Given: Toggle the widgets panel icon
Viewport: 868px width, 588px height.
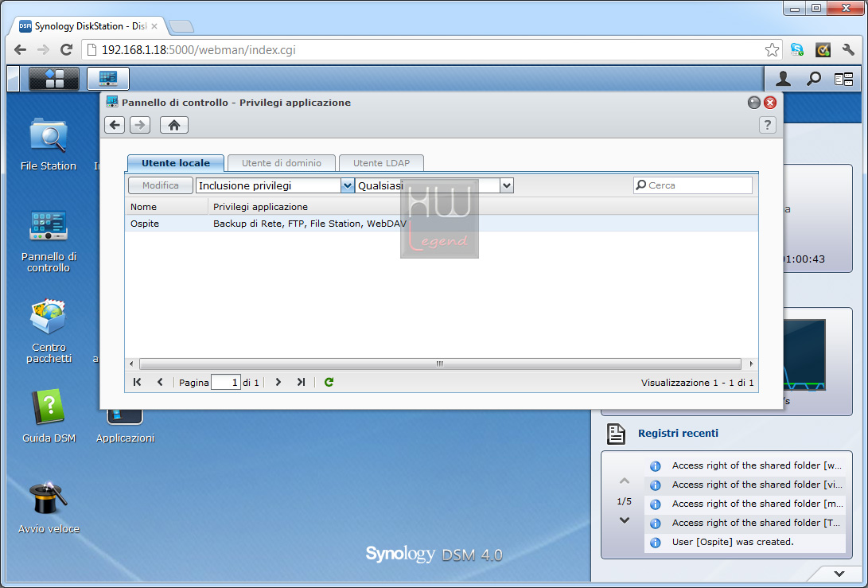Looking at the screenshot, I should 843,80.
